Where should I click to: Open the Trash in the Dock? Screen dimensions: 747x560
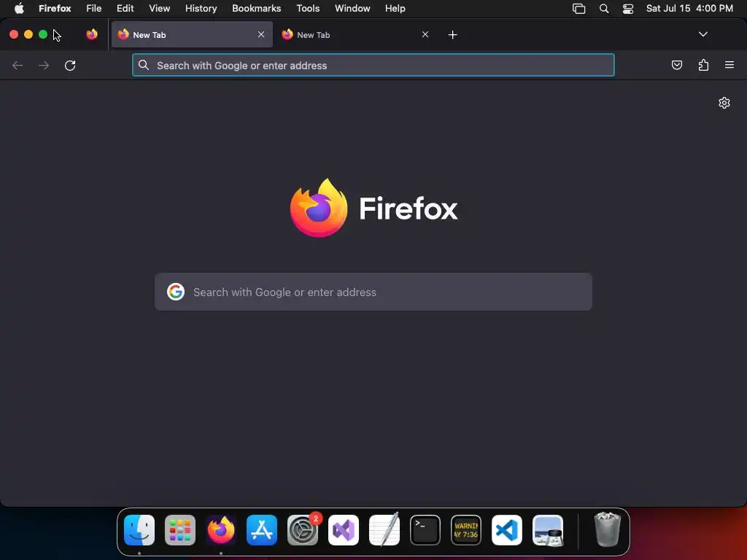[608, 529]
